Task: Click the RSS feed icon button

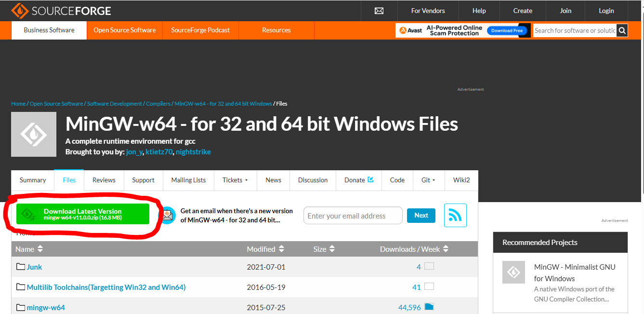Action: pos(455,216)
